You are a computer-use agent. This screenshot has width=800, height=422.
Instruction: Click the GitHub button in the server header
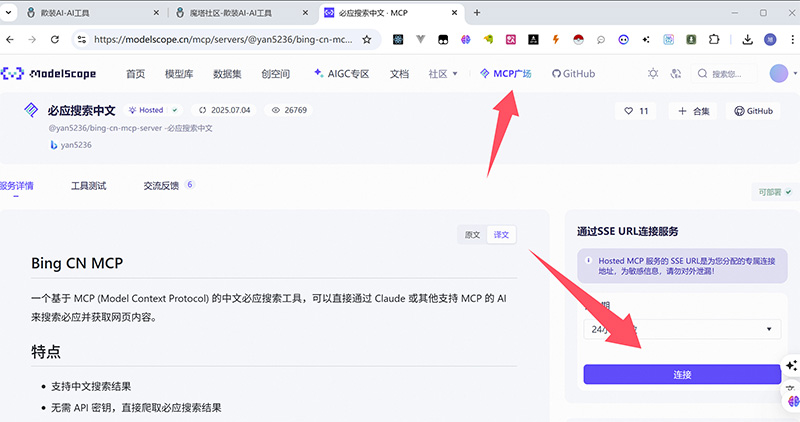click(x=753, y=111)
